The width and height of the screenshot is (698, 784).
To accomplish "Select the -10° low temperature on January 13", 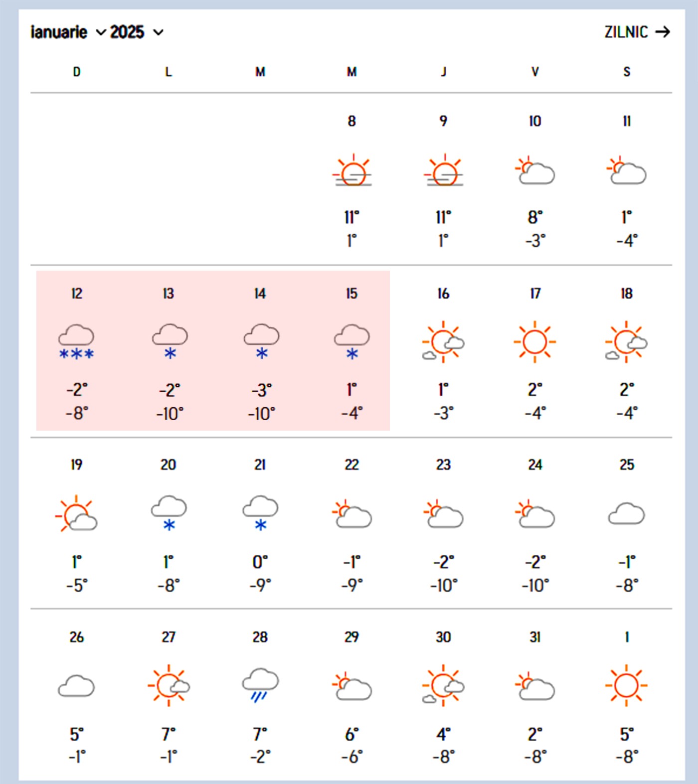I will click(x=170, y=414).
